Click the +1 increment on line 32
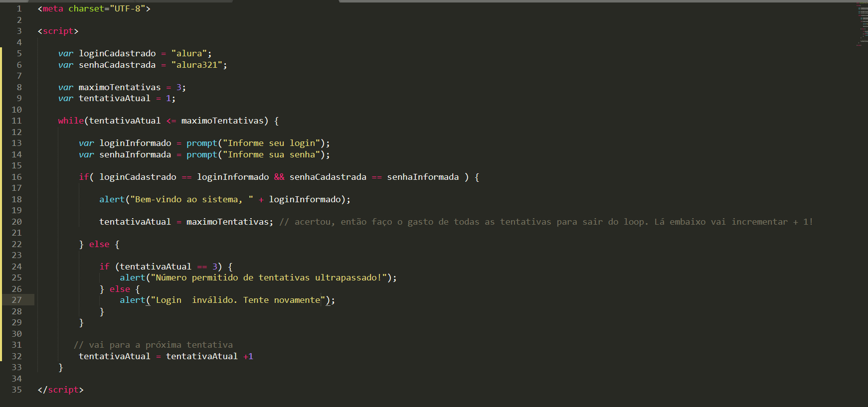 pyautogui.click(x=248, y=356)
